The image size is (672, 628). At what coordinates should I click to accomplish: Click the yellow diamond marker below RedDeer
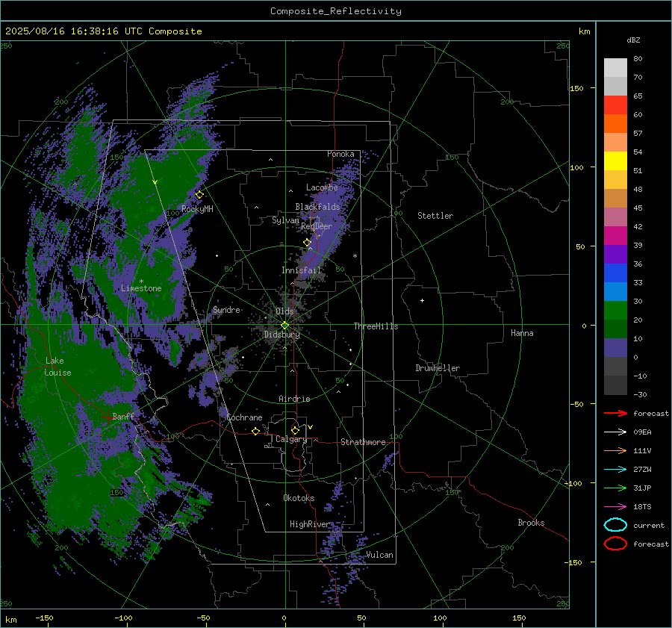[x=307, y=243]
